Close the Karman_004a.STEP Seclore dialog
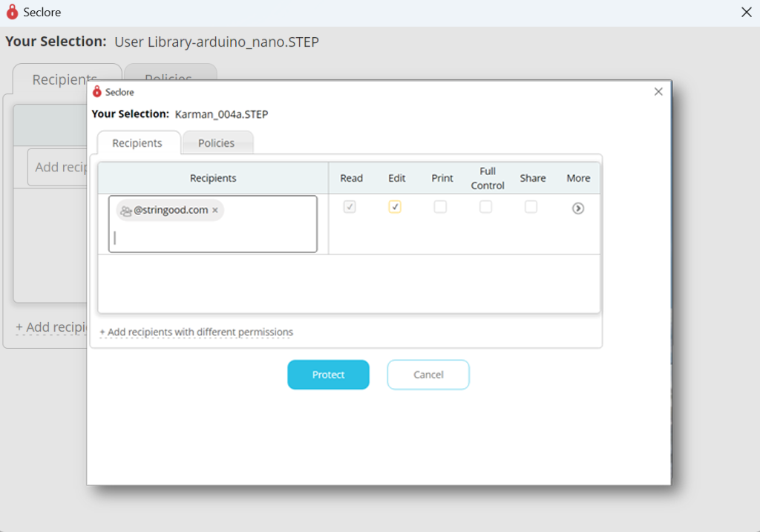Image resolution: width=760 pixels, height=532 pixels. coord(658,91)
